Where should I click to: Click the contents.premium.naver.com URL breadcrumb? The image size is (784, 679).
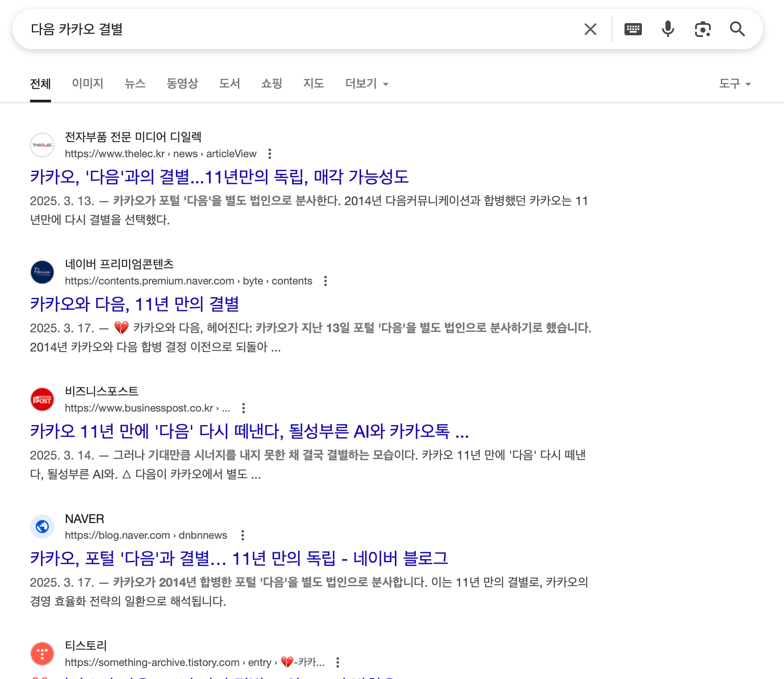pos(189,281)
